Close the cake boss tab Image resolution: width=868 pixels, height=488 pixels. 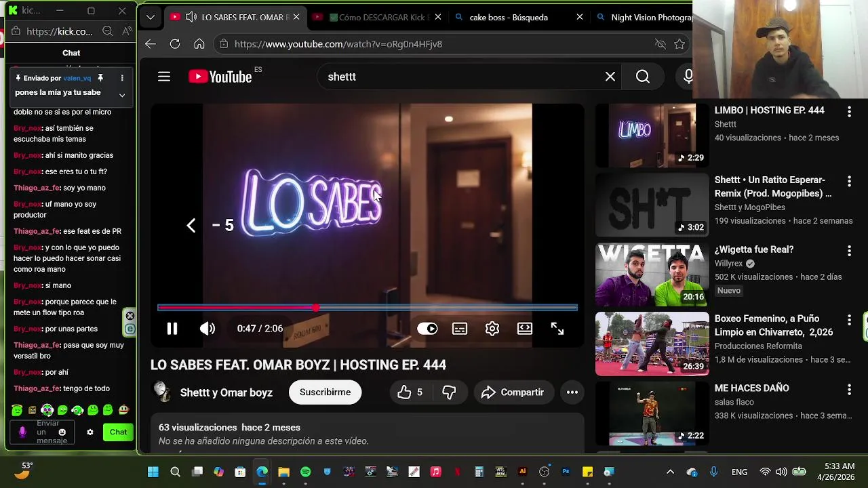coord(579,17)
